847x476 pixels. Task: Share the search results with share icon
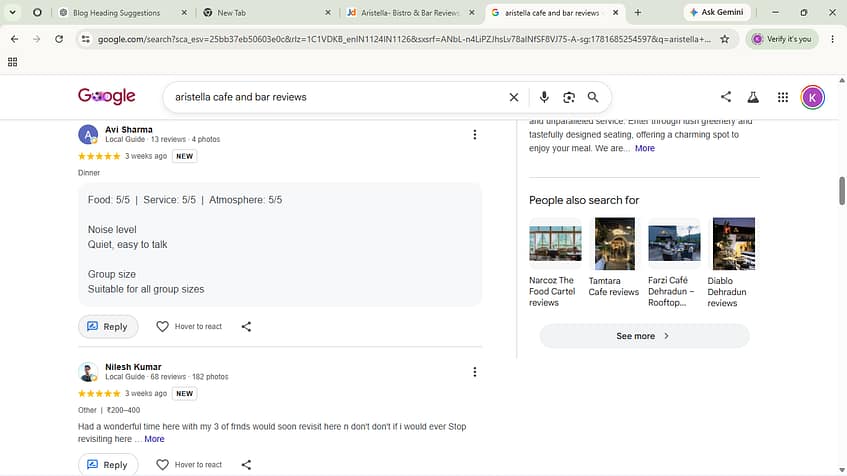[x=725, y=97]
